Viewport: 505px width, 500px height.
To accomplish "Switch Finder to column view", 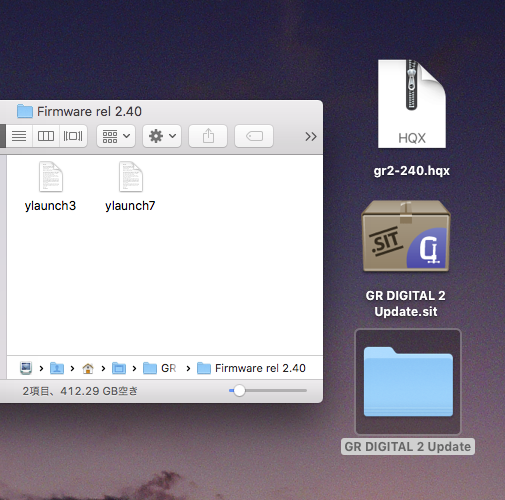I will click(x=46, y=136).
